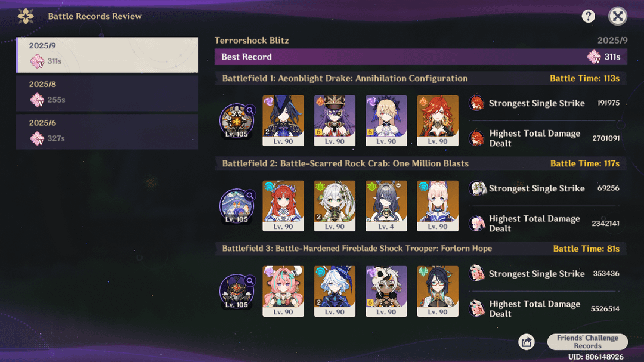Select the red-haired Lv. 90 character in Battlefield 1
The width and height of the screenshot is (644, 362).
click(438, 120)
